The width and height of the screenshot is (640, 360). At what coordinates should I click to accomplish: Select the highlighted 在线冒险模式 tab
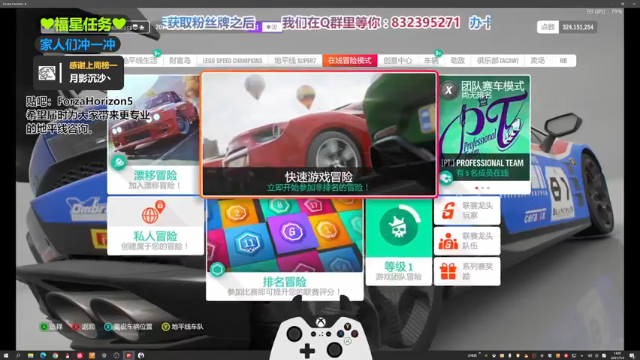pyautogui.click(x=350, y=60)
